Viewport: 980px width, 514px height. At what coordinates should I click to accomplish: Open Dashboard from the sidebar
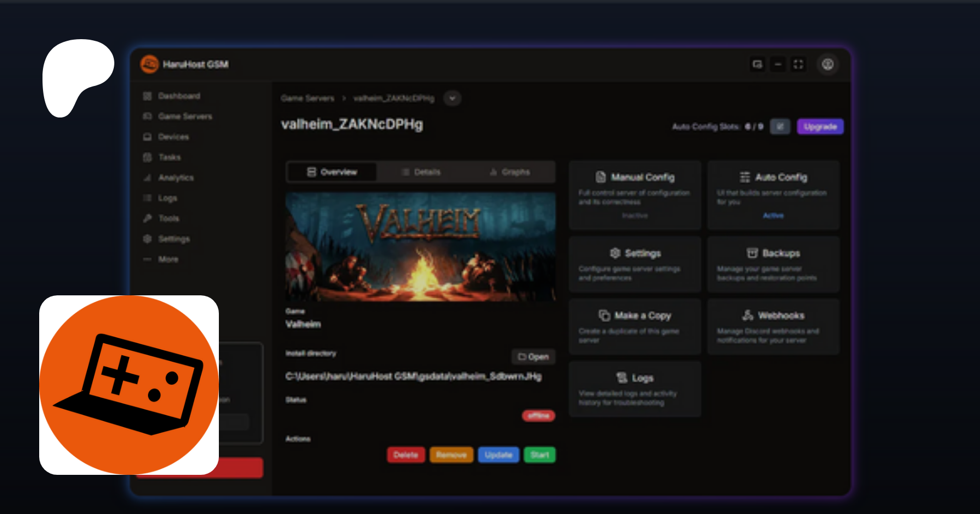(x=179, y=96)
